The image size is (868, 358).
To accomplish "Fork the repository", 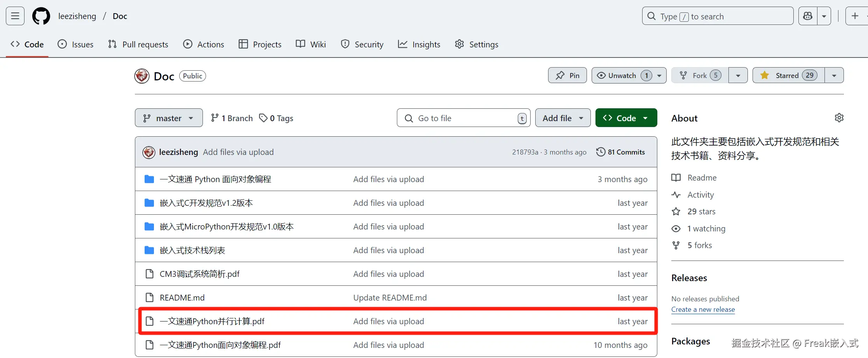I will [x=700, y=75].
